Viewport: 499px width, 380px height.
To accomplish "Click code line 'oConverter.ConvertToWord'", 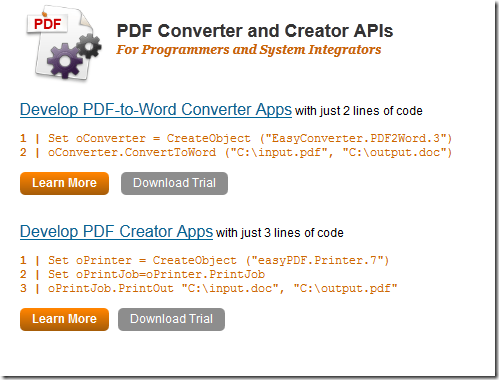I will coord(236,152).
